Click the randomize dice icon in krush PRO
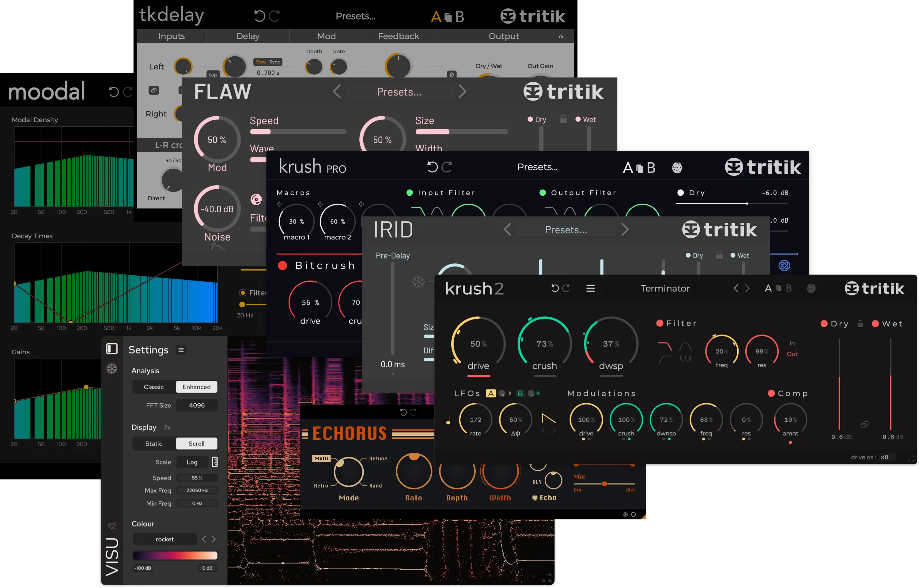 [x=677, y=168]
